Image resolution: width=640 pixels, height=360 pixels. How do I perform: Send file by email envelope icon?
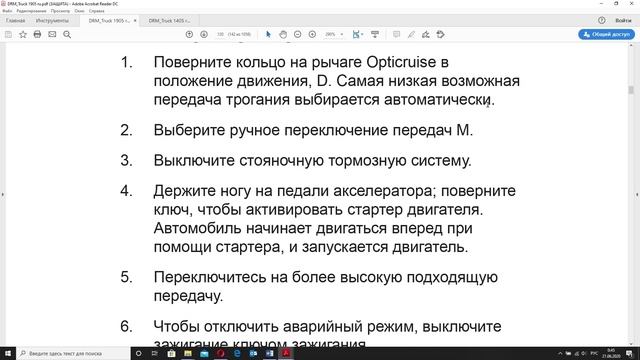click(52, 35)
